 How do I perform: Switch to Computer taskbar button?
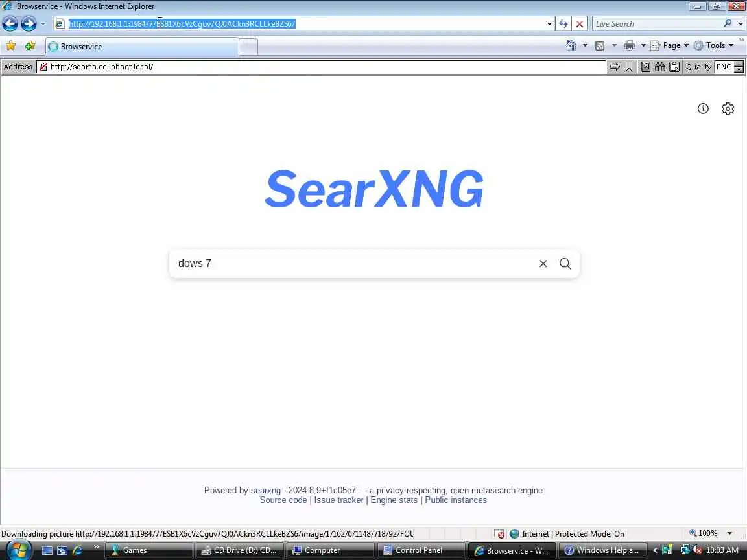click(331, 550)
